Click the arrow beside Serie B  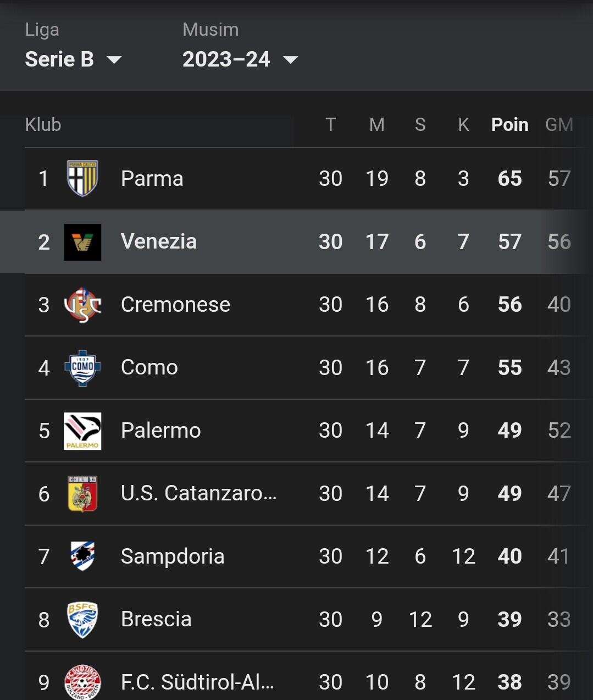coord(114,59)
